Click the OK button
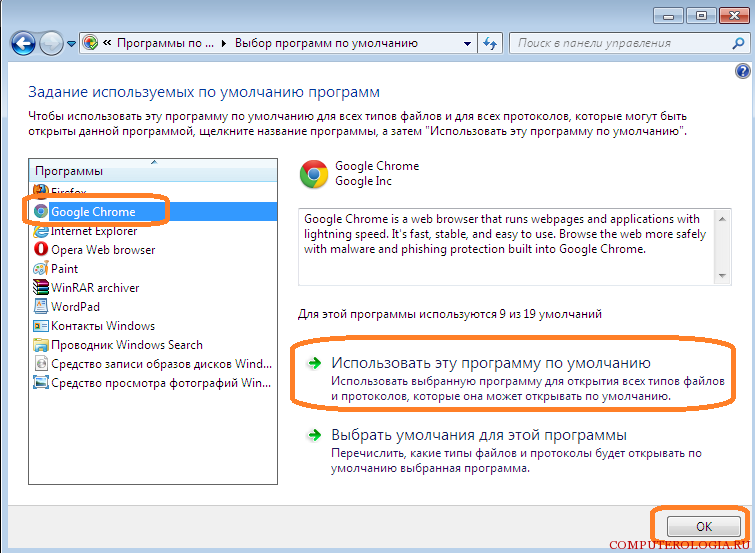Screen dimensions: 755x553 coord(703,526)
